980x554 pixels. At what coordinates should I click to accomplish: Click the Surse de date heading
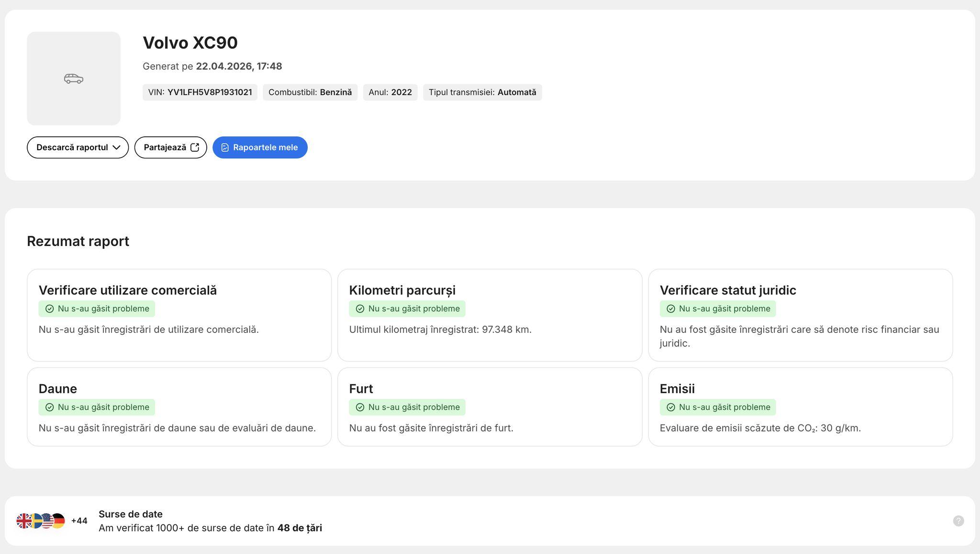click(x=131, y=514)
